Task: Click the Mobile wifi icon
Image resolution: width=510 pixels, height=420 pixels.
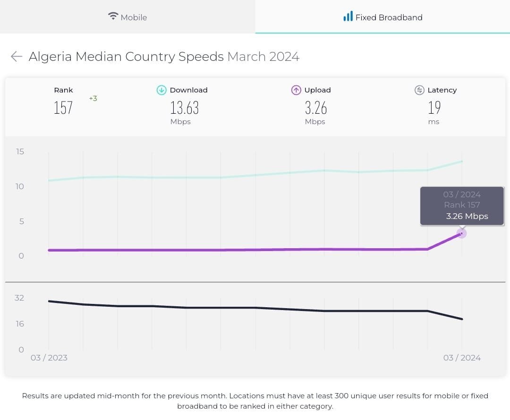Action: [113, 16]
